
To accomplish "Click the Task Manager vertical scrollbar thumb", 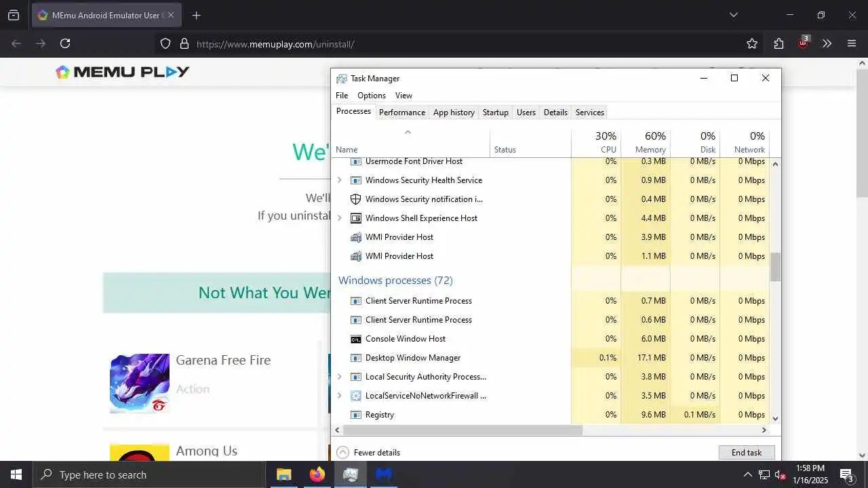I will (775, 267).
